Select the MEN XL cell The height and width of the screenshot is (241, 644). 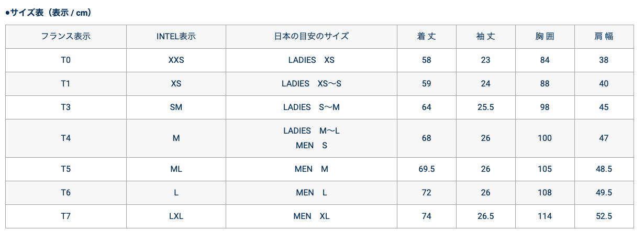click(x=311, y=216)
